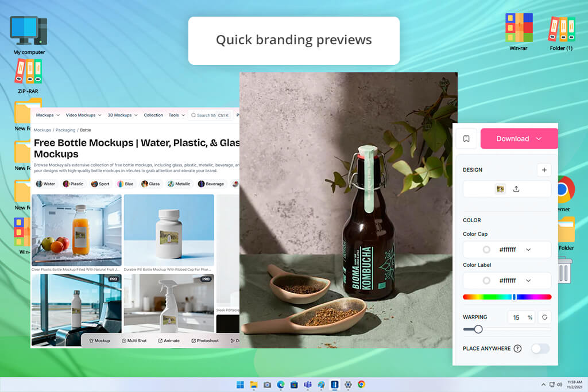588x392 pixels.
Task: Click the Search mockups field
Action: (x=210, y=115)
